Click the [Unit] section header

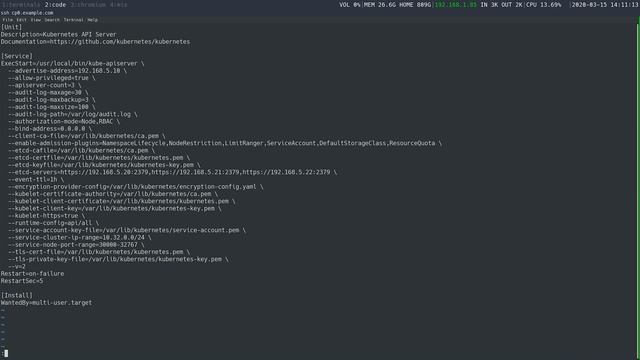(11, 27)
